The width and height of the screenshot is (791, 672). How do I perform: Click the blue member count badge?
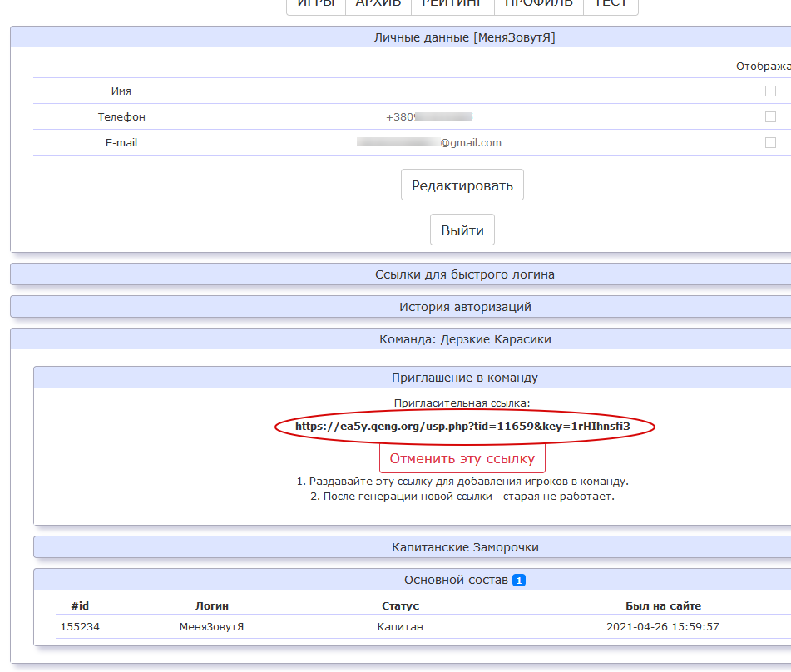[519, 580]
